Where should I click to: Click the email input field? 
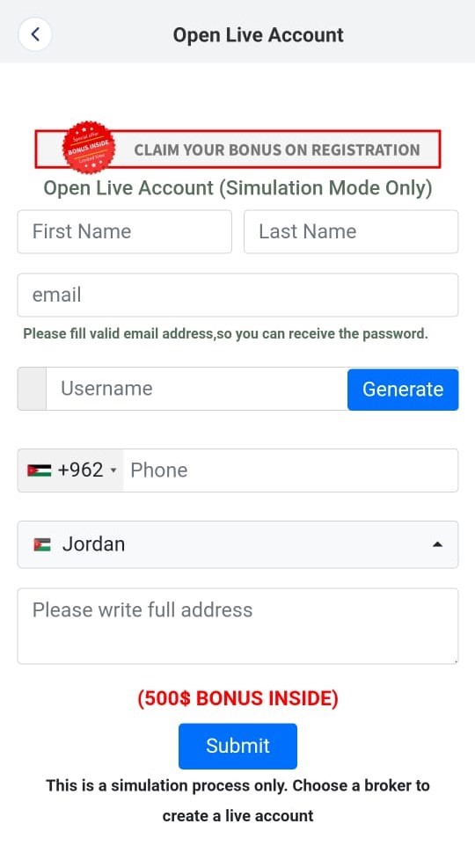coord(238,295)
